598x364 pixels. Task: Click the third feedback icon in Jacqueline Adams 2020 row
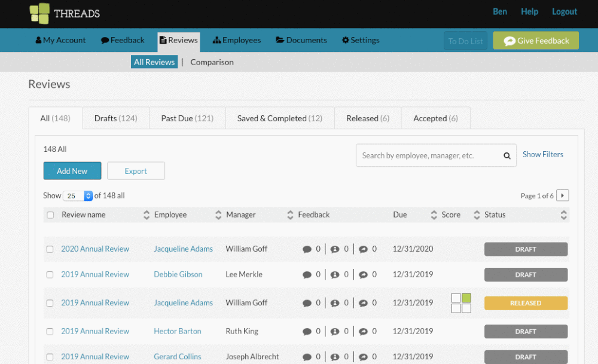(x=363, y=249)
